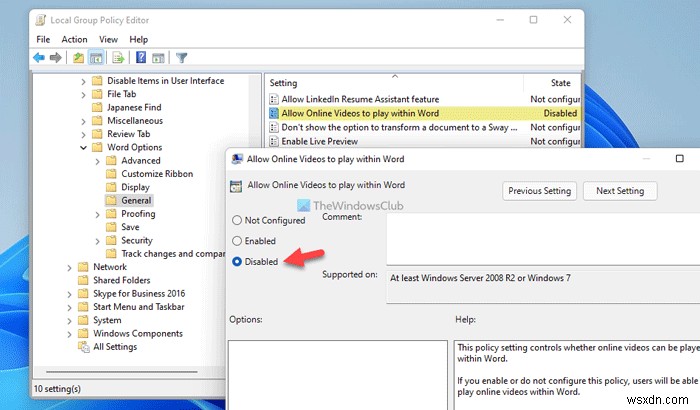Select the Skype for Business 2016 item
700x410 pixels.
pyautogui.click(x=139, y=293)
